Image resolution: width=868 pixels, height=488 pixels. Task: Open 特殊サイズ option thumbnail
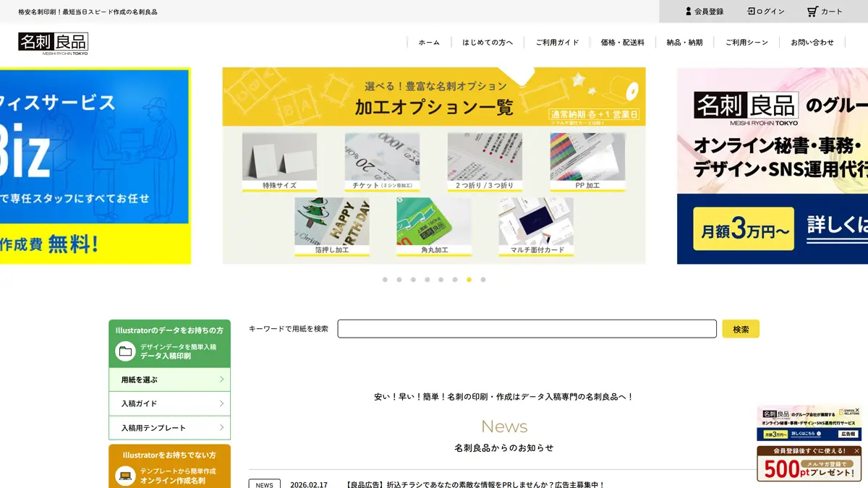click(x=279, y=162)
